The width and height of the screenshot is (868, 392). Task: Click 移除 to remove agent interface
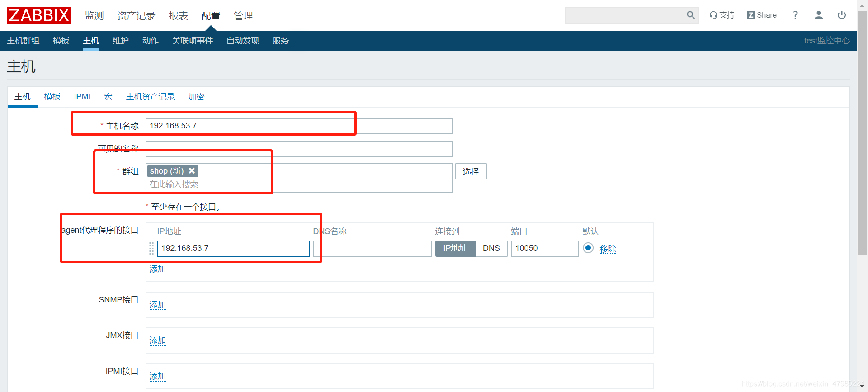pos(608,249)
